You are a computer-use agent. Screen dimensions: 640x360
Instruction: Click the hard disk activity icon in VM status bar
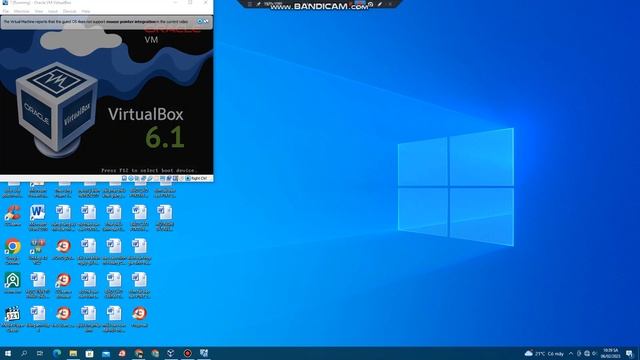pos(124,178)
